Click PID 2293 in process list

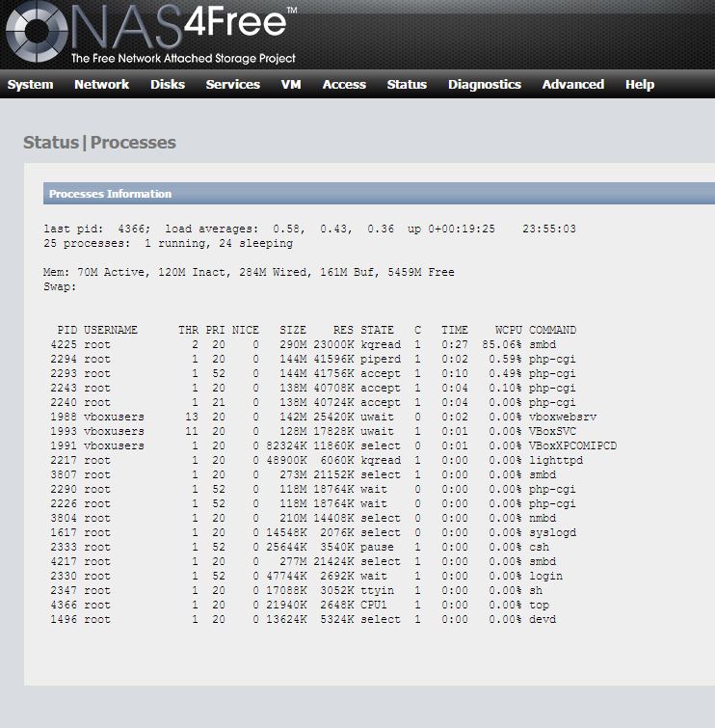(64, 373)
